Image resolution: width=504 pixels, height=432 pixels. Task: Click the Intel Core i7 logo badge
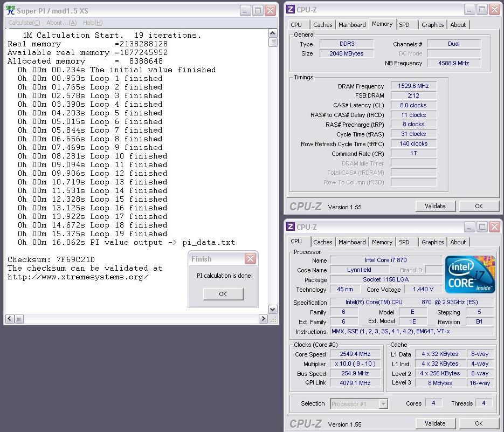coord(470,275)
